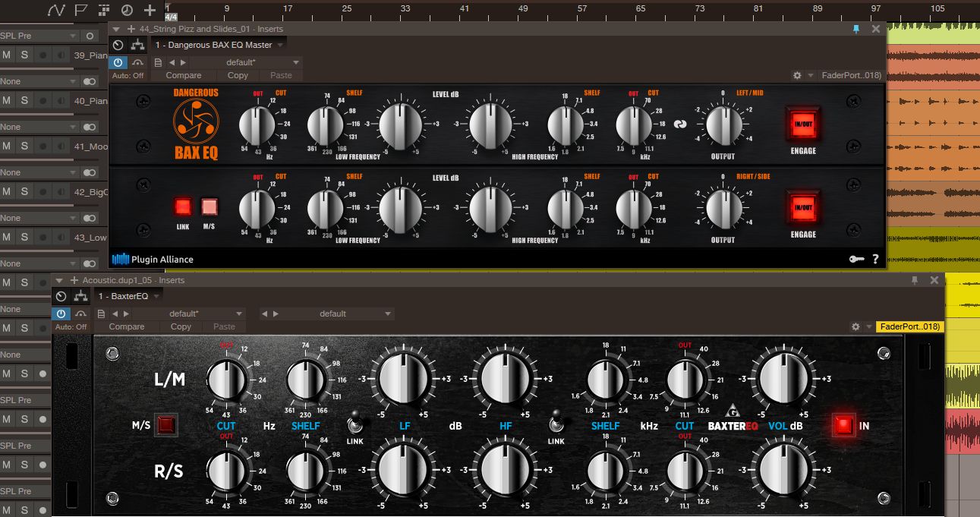
Task: Click the sidechain routing icon in the BaxterEQ window
Action: [80, 296]
